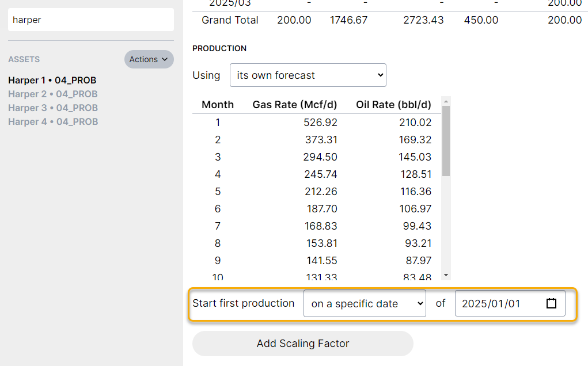Focus the search box containing "harper"

tap(90, 20)
